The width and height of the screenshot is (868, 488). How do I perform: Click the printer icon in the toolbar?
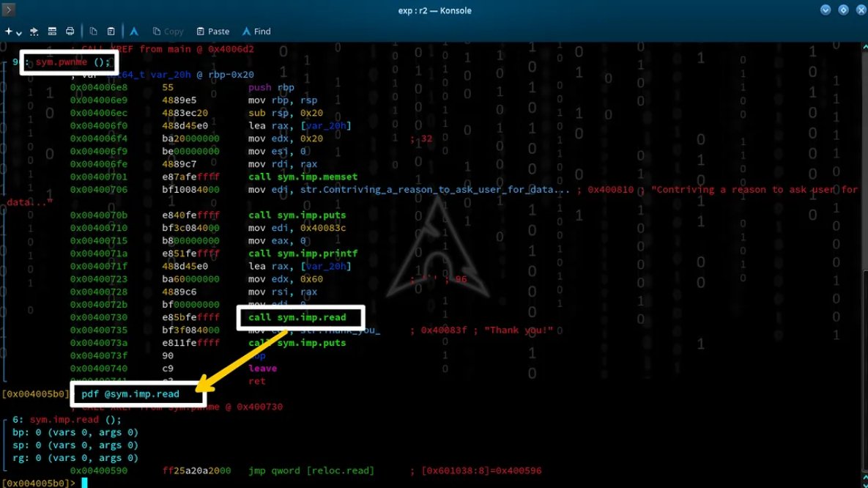[70, 31]
